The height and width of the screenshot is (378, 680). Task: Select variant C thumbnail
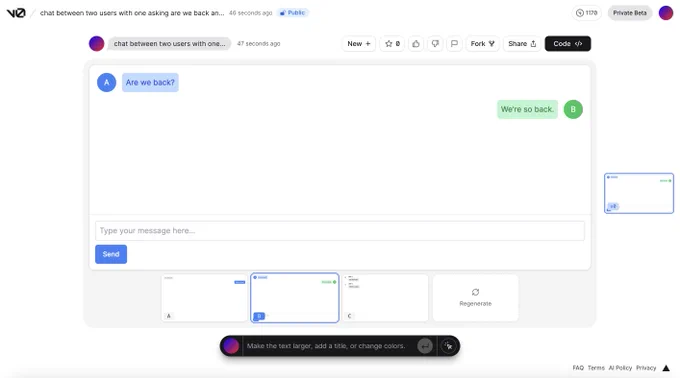pyautogui.click(x=385, y=298)
